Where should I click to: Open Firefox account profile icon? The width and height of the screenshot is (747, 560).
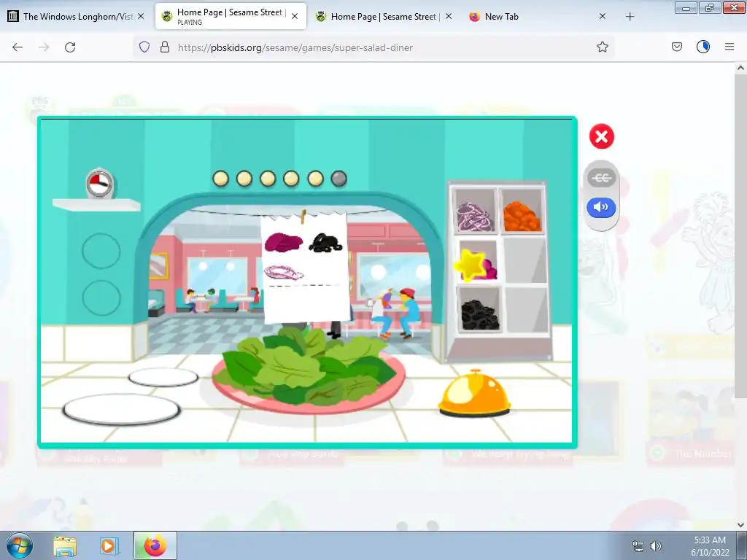(703, 47)
